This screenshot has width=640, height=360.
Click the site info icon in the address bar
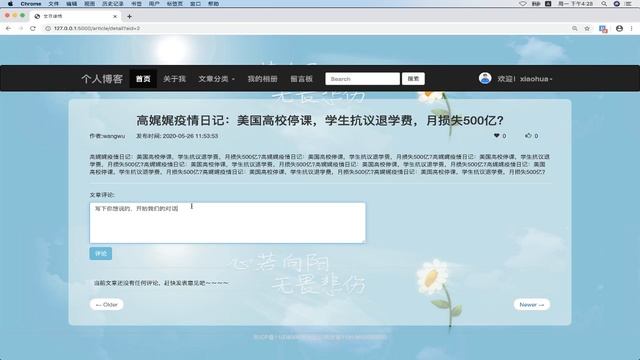pyautogui.click(x=48, y=29)
